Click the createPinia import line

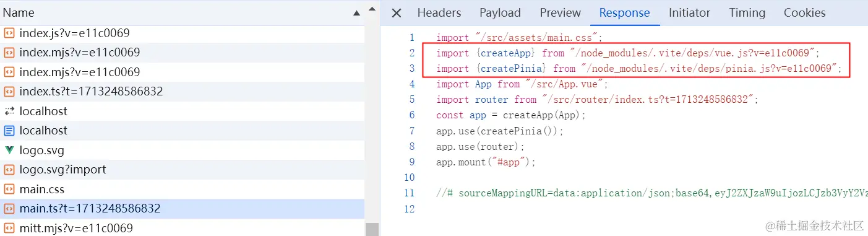pyautogui.click(x=639, y=69)
